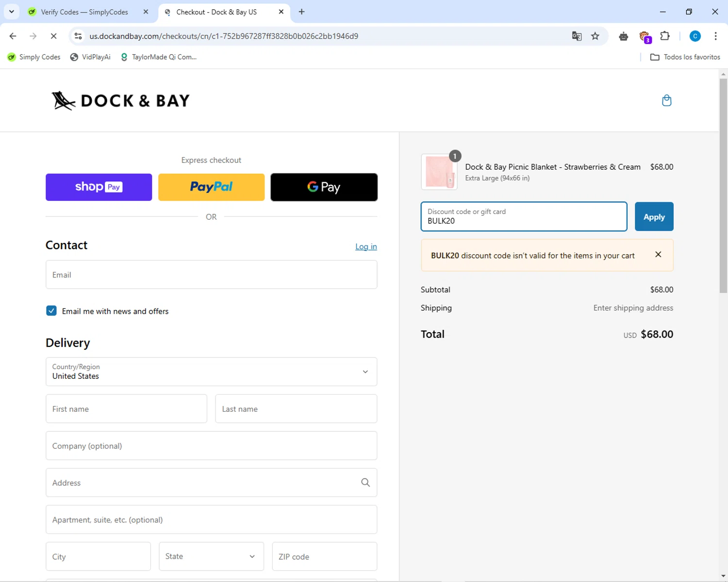Click the Dock & Bay Picnic Blanket product name
This screenshot has width=728, height=582.
tap(553, 167)
